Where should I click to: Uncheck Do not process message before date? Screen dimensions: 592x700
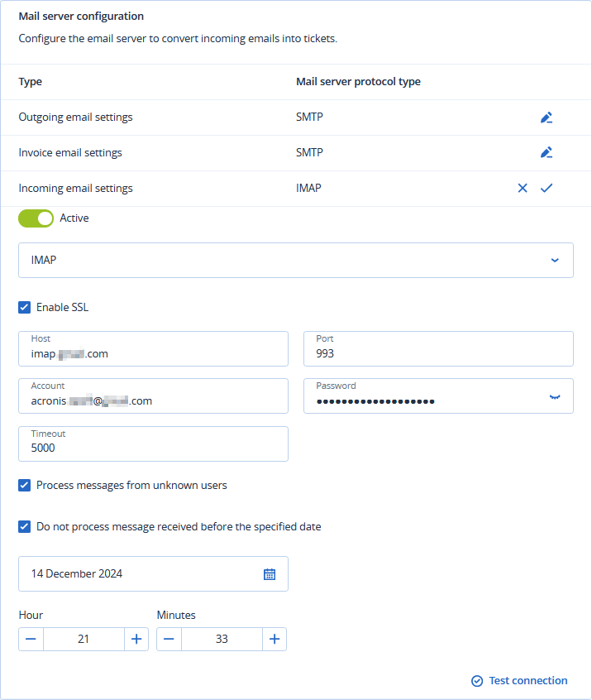pos(25,527)
